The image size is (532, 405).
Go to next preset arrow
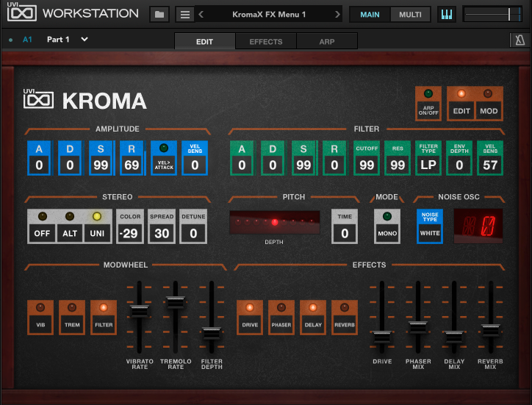[337, 14]
